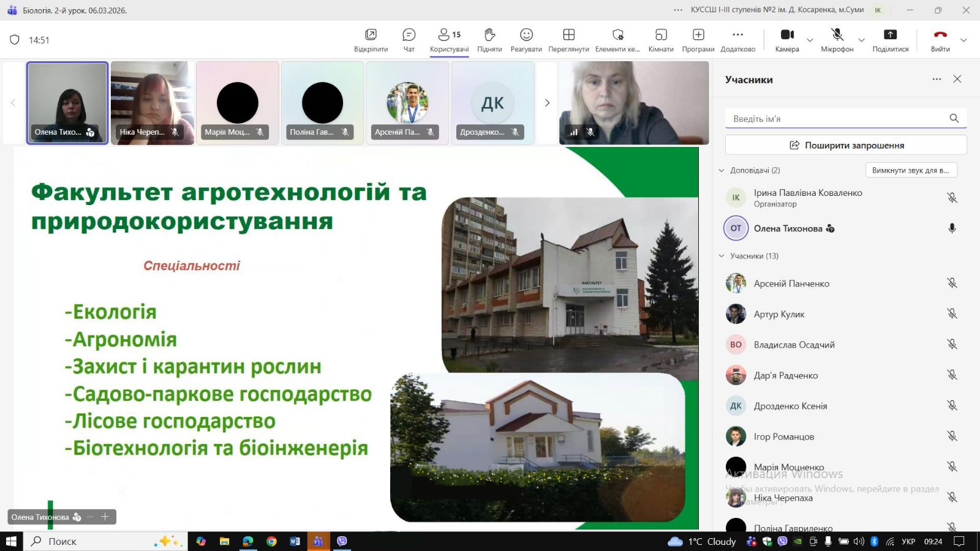Open the Реагувати reactions icon
Screen dimensions: 980x551
tap(526, 40)
